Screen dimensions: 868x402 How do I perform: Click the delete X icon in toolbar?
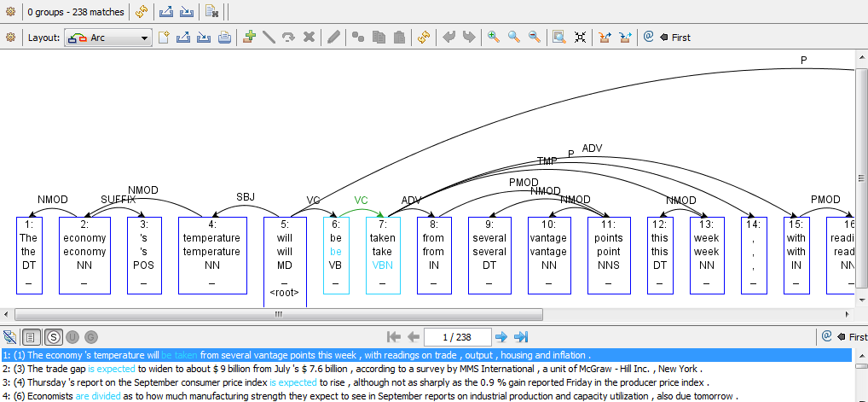pyautogui.click(x=309, y=38)
